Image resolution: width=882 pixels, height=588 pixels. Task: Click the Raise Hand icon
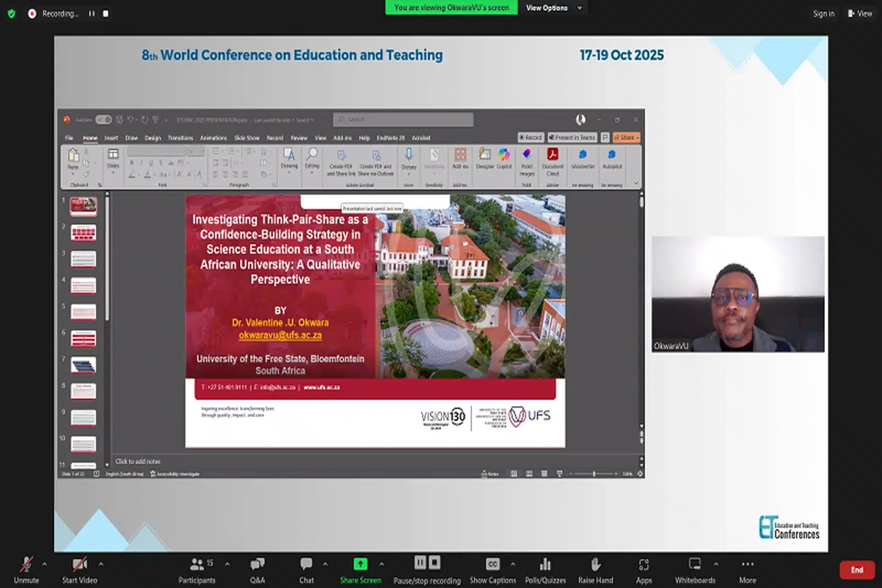[x=595, y=565]
